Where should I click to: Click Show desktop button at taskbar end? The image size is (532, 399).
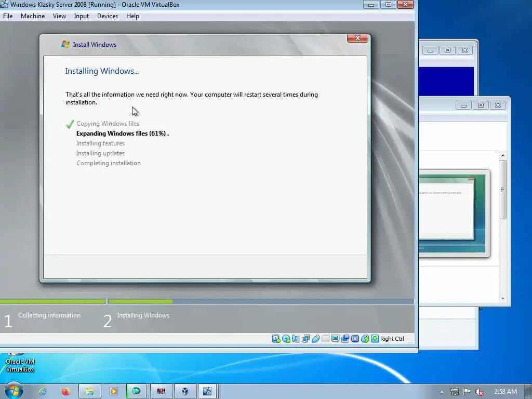[x=528, y=392]
